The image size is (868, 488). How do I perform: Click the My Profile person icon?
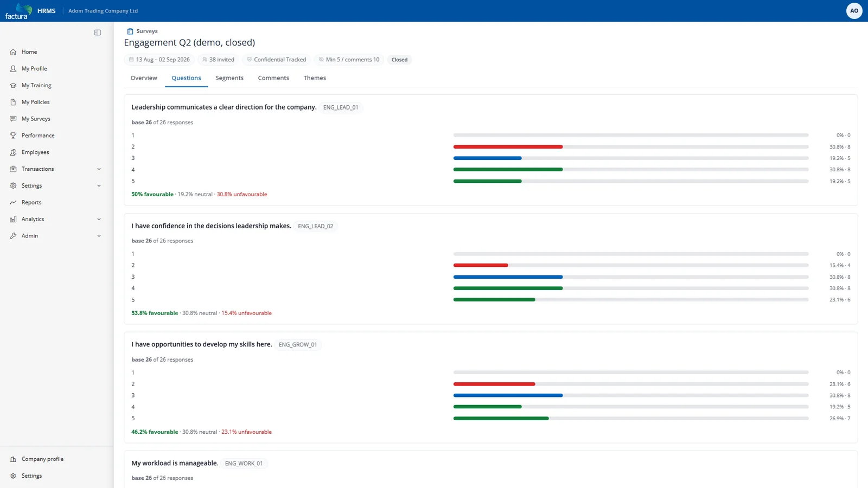(x=13, y=69)
